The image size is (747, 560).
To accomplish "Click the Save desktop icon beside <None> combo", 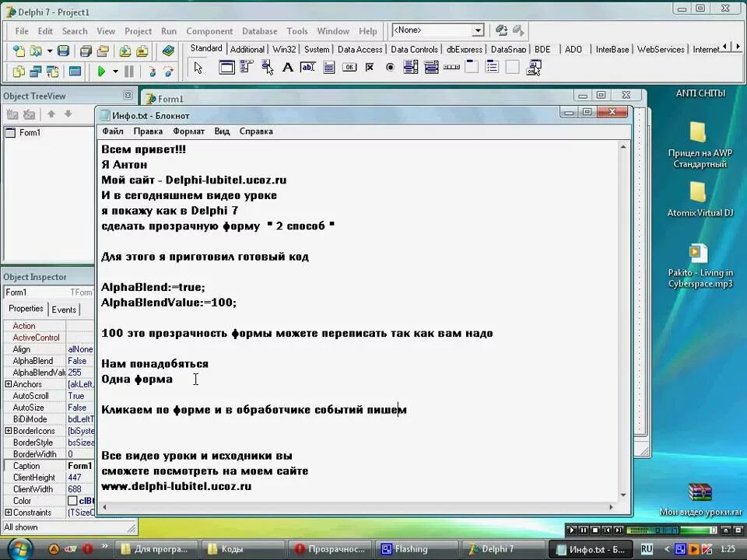I will 500,30.
